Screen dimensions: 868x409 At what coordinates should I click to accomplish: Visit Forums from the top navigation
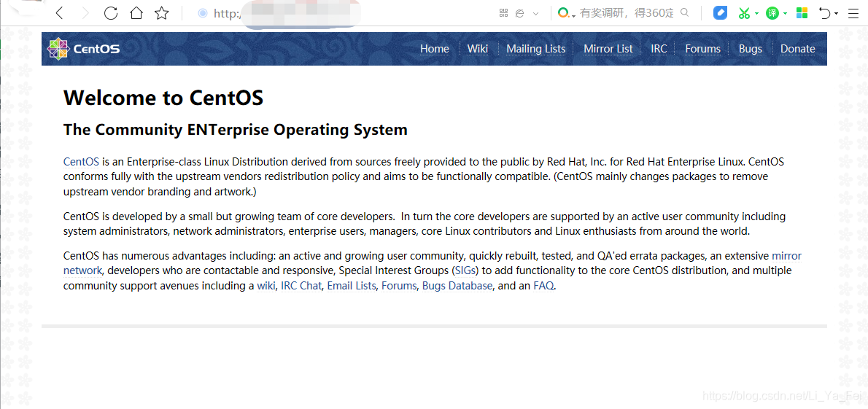coord(702,49)
